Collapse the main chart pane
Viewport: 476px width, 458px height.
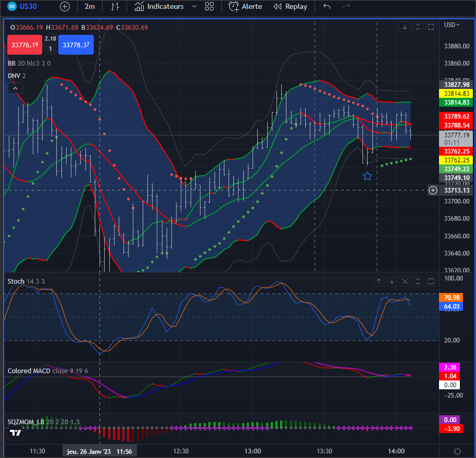(418, 27)
